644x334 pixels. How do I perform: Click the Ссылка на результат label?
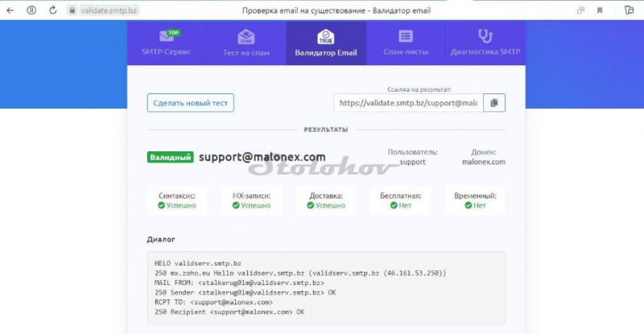point(419,89)
